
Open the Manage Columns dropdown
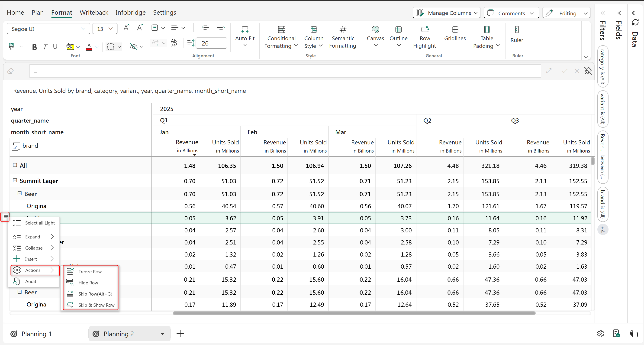click(x=447, y=13)
